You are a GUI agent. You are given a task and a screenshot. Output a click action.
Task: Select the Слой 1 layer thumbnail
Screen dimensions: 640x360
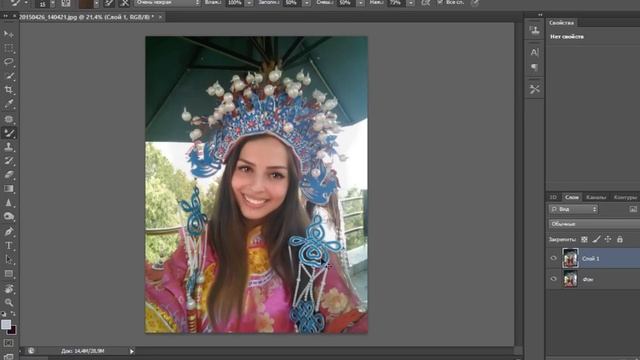pos(570,258)
